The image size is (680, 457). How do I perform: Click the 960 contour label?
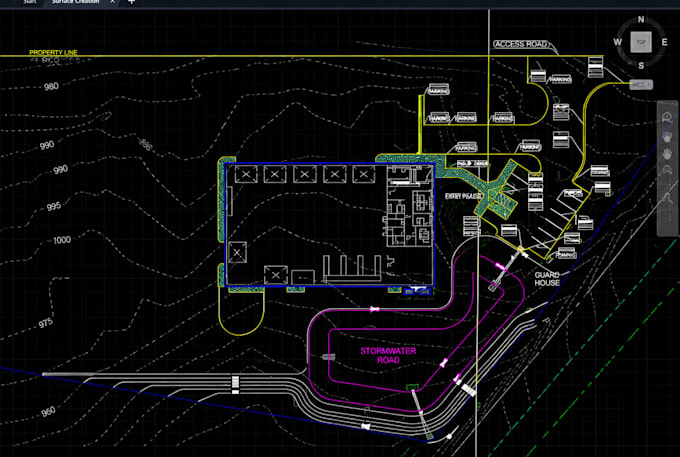48,411
